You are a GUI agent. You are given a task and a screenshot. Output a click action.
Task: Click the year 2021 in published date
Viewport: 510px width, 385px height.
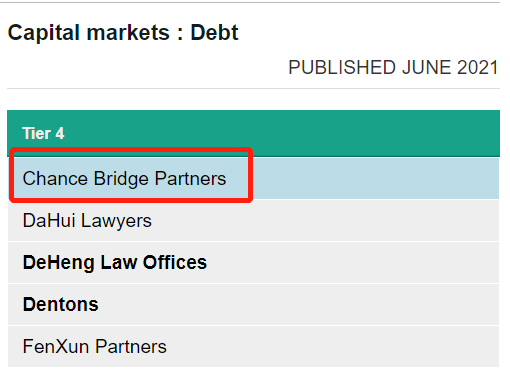[x=477, y=68]
